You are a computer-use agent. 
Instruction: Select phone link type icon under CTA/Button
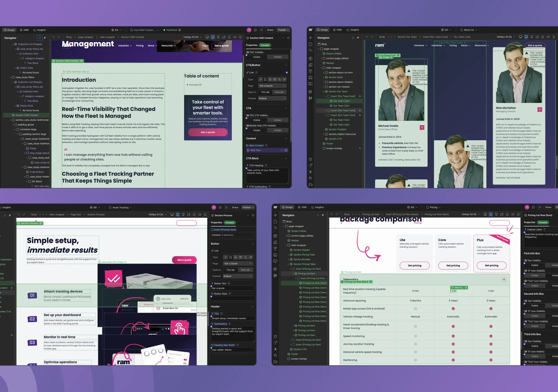[x=280, y=80]
